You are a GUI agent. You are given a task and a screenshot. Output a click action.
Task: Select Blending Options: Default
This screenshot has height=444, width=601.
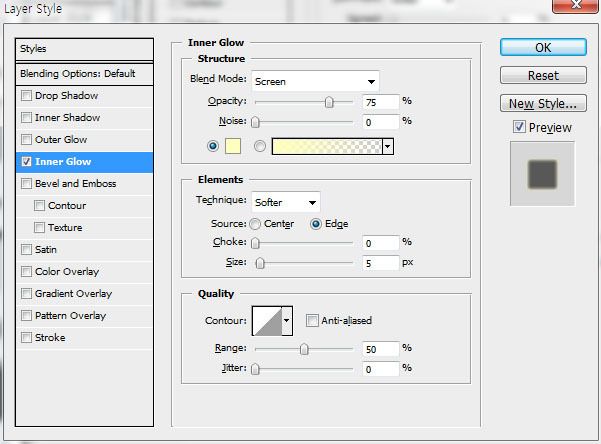(84, 74)
